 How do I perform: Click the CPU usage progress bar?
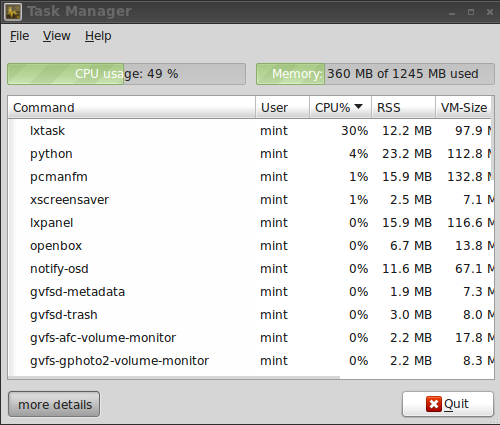pyautogui.click(x=126, y=74)
